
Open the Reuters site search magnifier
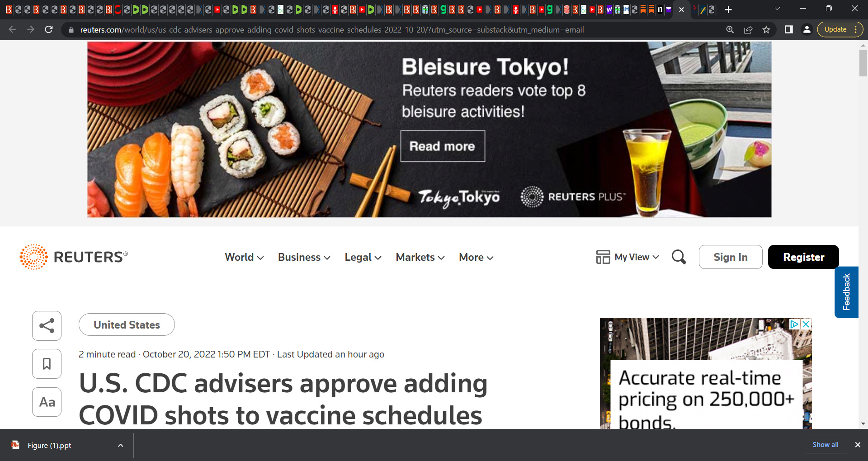[x=679, y=257]
